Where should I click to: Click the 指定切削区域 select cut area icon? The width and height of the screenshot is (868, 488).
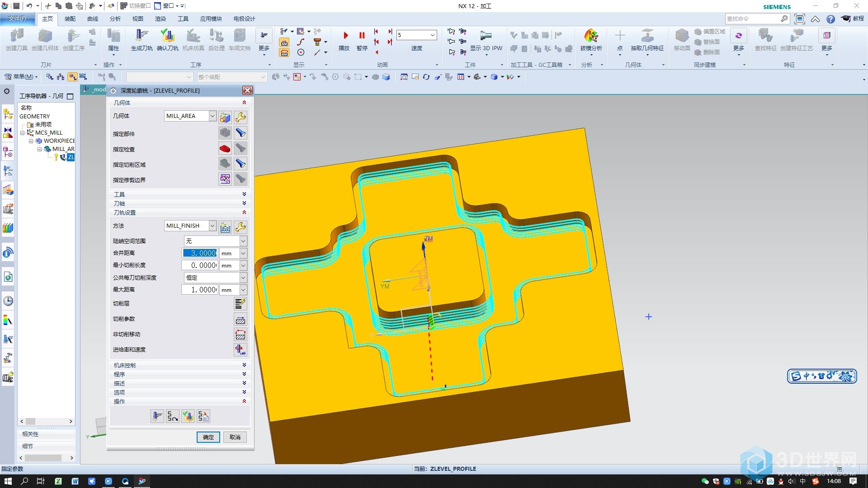point(225,164)
